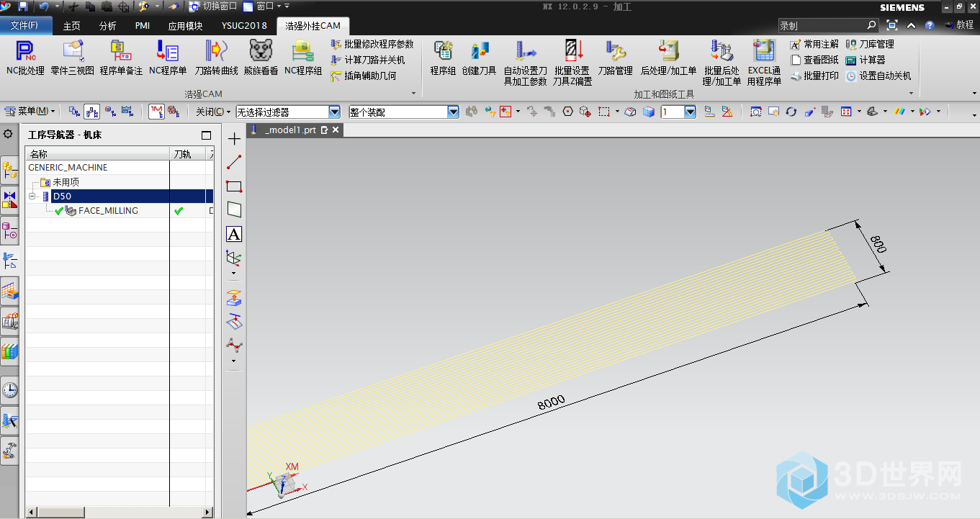980x519 pixels.
Task: Open 刀库管理 tool library management
Action: pos(870,45)
